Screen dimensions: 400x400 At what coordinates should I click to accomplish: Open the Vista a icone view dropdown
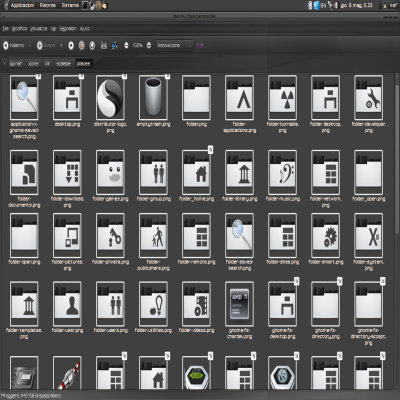(174, 45)
